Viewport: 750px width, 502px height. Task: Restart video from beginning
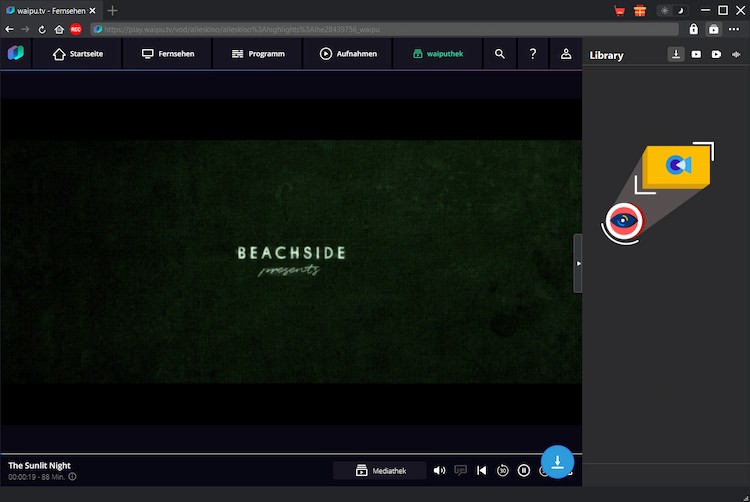481,470
